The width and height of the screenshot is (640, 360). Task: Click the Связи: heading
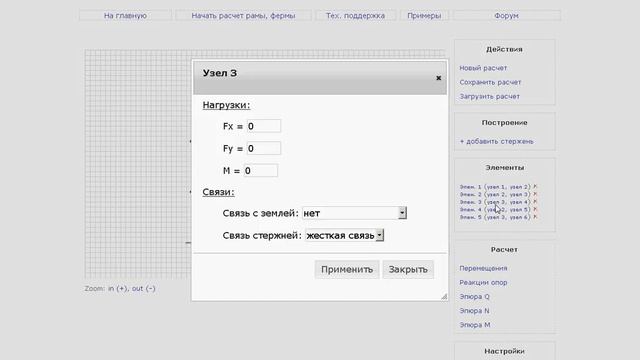click(x=218, y=192)
